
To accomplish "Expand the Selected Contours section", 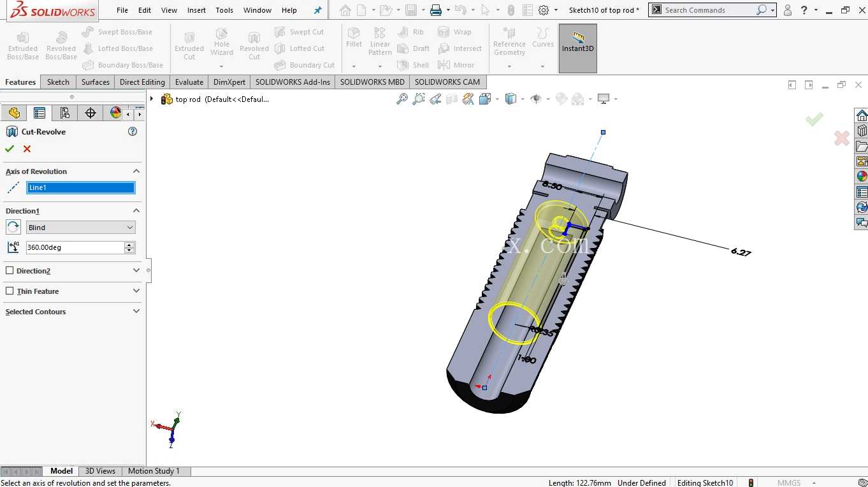I will click(136, 311).
